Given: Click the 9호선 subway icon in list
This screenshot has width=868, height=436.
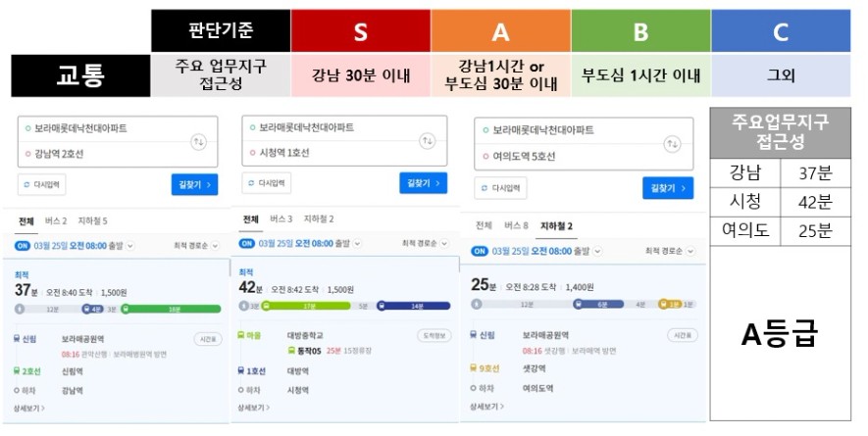Looking at the screenshot, I should 474,368.
